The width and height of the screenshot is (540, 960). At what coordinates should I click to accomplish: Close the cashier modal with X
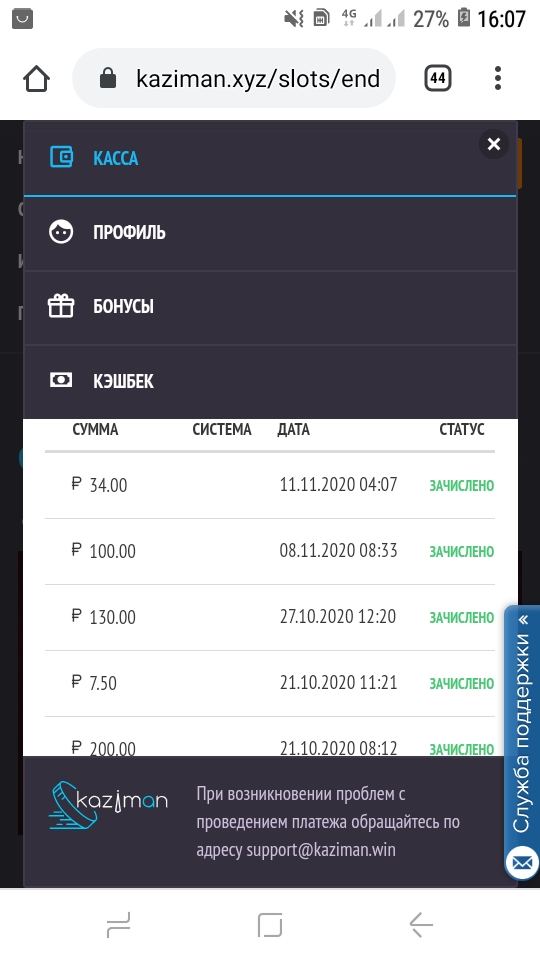(493, 144)
